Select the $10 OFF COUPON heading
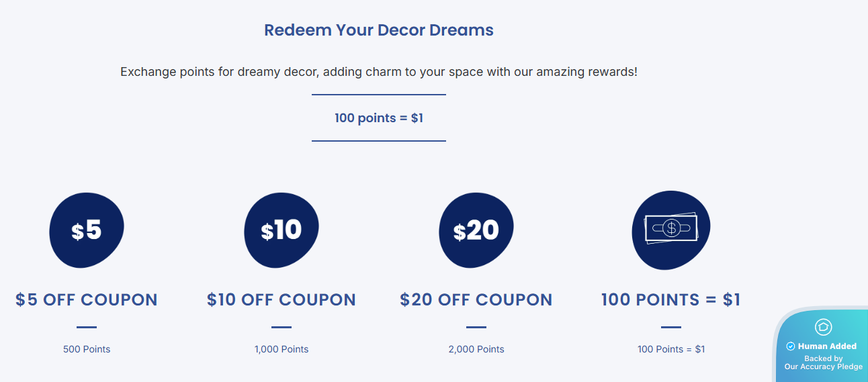Screen dimensions: 868x382 (281, 299)
